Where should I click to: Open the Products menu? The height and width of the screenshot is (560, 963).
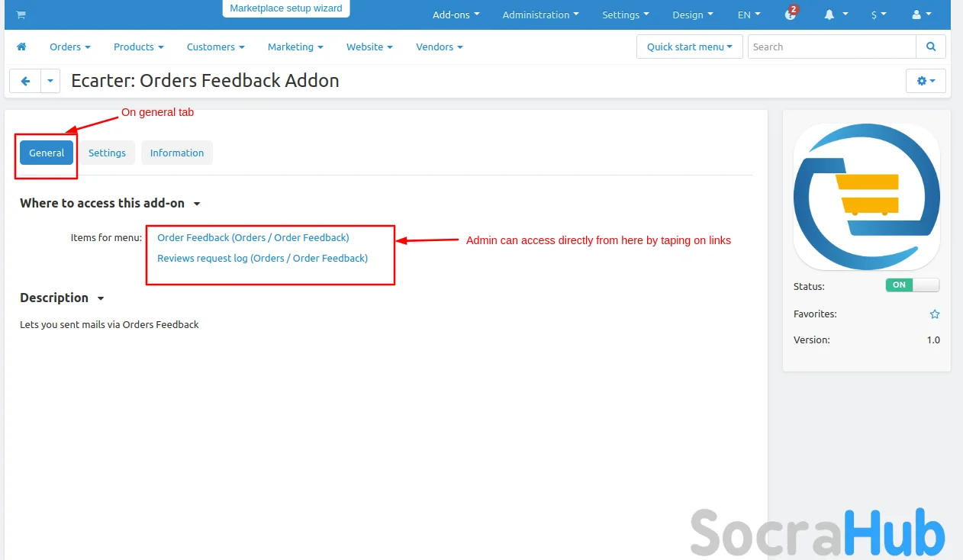pos(139,47)
